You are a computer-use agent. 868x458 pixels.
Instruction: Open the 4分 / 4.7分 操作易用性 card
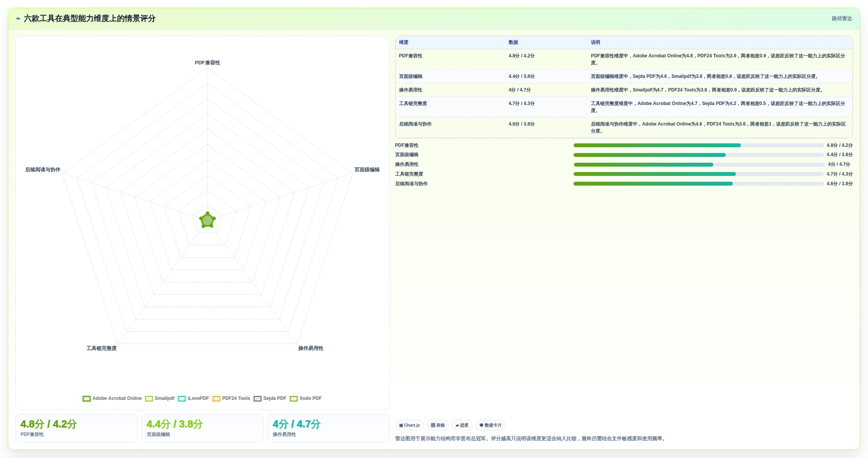pyautogui.click(x=328, y=428)
